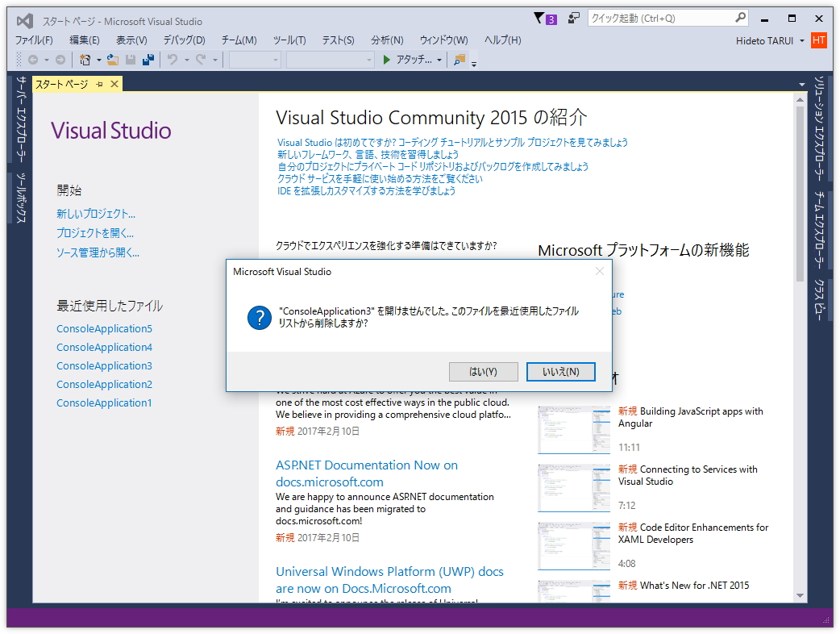Open the 表示(V) menu
This screenshot has height=634, width=840.
[x=131, y=40]
